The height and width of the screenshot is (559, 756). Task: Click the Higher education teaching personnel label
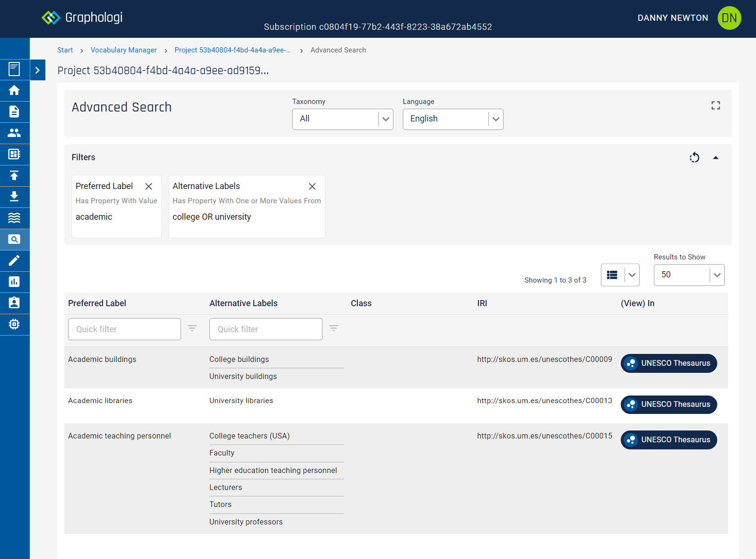273,471
